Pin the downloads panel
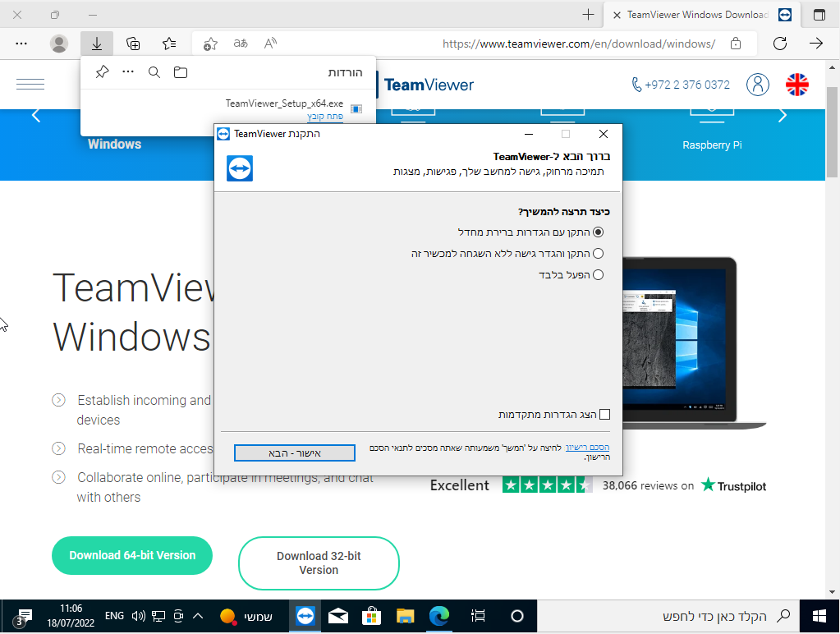Viewport: 840px width, 634px height. [x=103, y=71]
